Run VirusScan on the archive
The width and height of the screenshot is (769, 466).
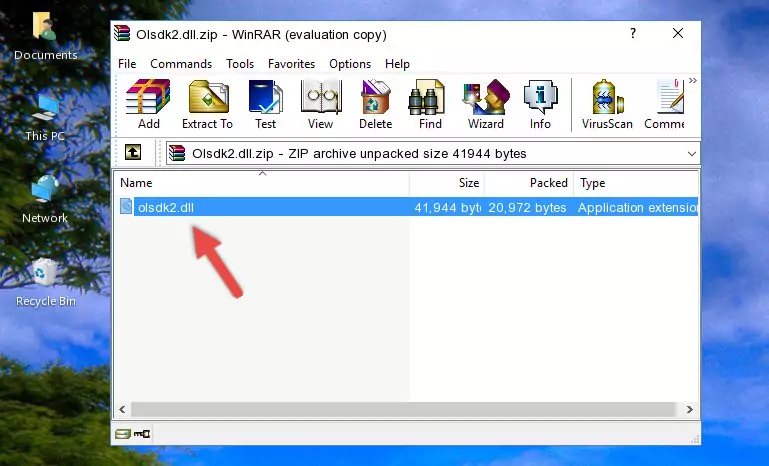click(x=607, y=104)
